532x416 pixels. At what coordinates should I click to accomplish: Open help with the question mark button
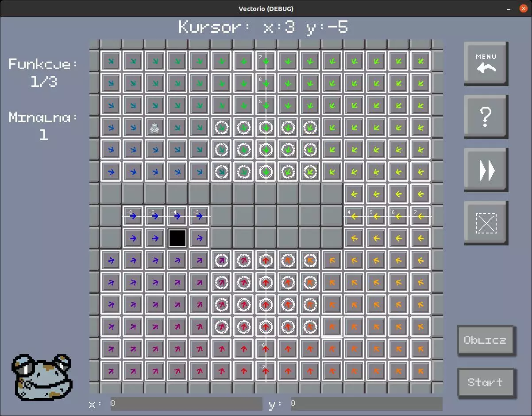486,117
